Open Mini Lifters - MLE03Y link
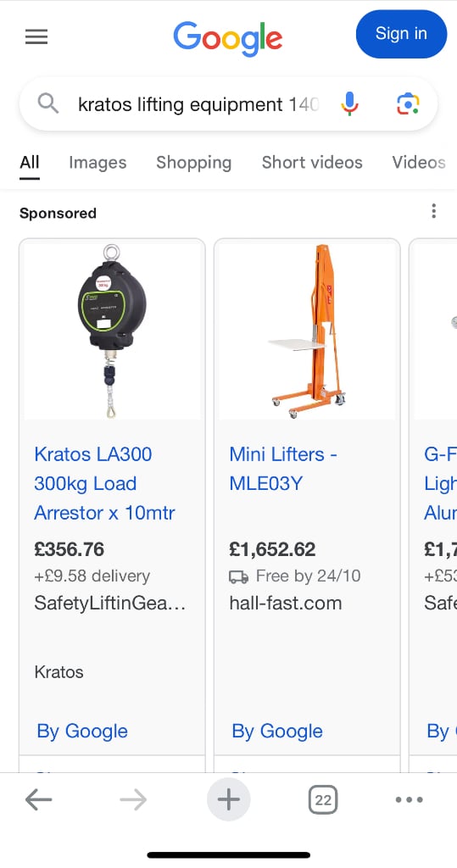 (284, 469)
